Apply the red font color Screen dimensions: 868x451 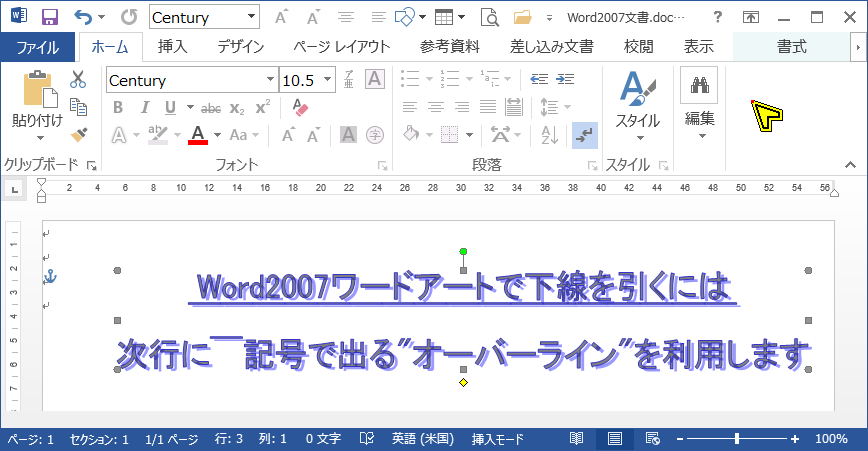pyautogui.click(x=198, y=134)
